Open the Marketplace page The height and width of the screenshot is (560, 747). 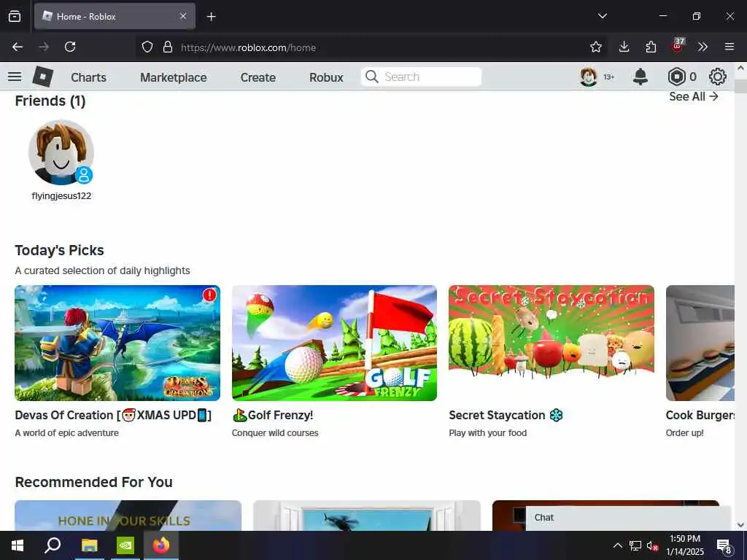point(174,77)
